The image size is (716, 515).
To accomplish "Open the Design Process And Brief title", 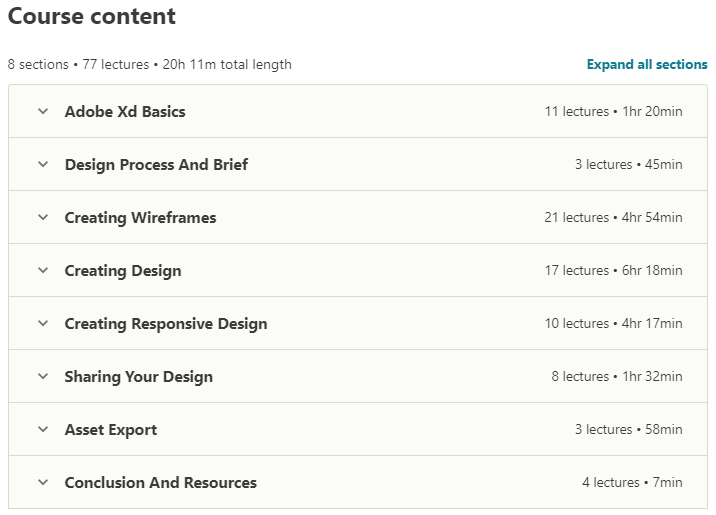I will point(156,164).
